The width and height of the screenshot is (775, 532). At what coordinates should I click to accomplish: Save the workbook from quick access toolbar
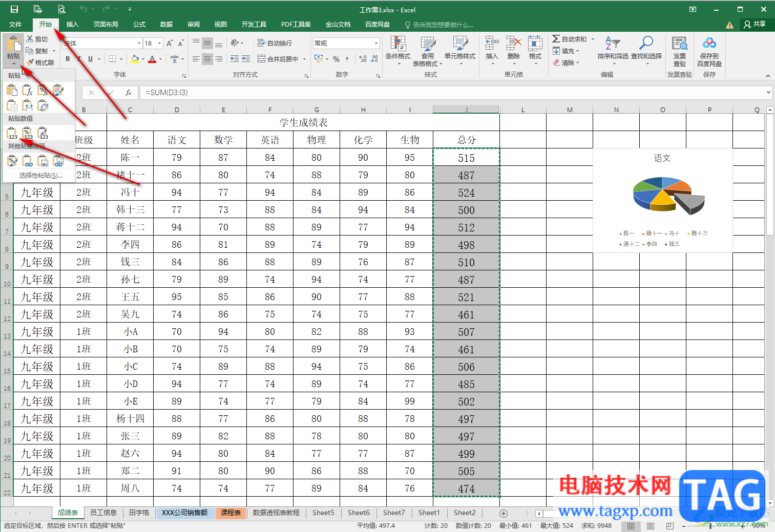pyautogui.click(x=14, y=9)
